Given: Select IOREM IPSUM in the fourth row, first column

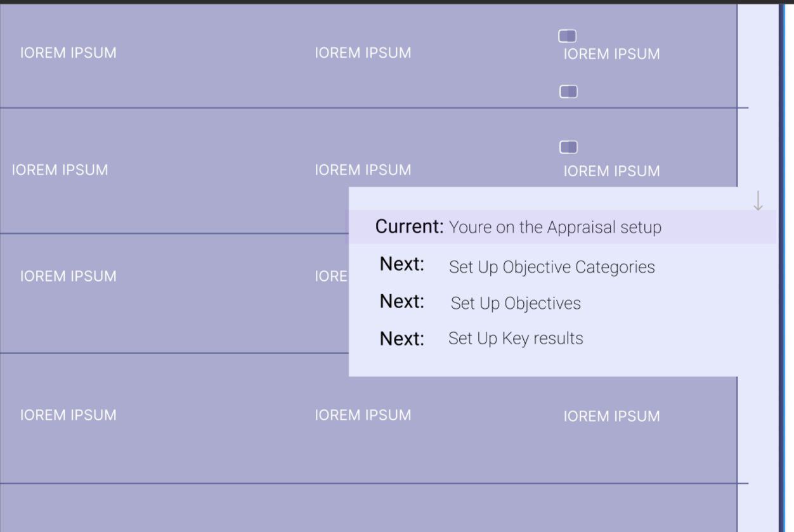Looking at the screenshot, I should point(68,415).
